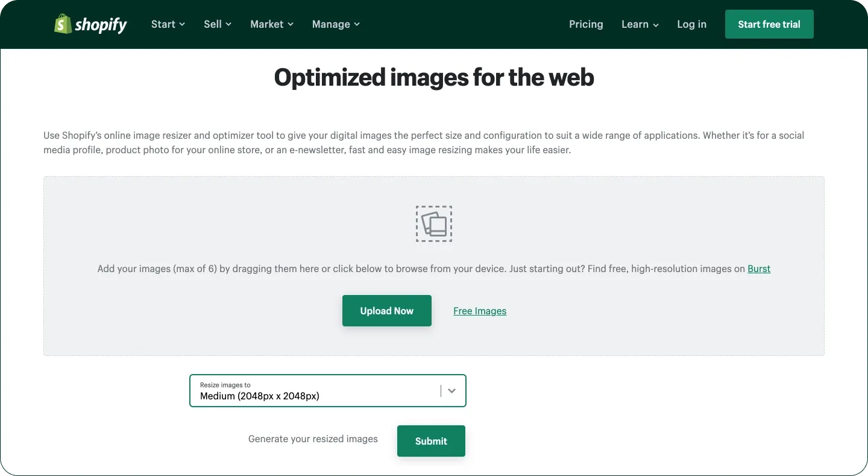Click the dropdown arrow on the resize selector
This screenshot has height=476, width=868.
pyautogui.click(x=451, y=391)
